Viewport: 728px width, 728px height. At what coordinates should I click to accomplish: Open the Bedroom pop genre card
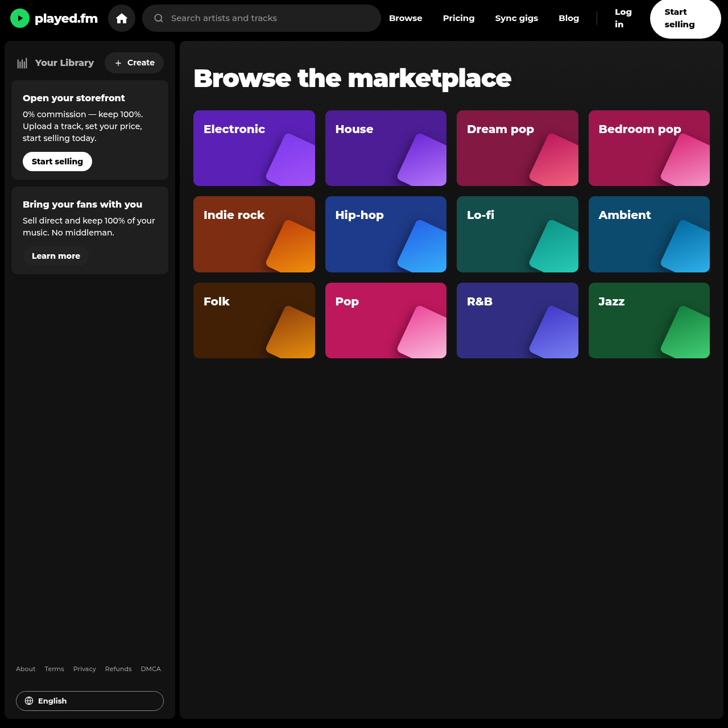point(649,148)
